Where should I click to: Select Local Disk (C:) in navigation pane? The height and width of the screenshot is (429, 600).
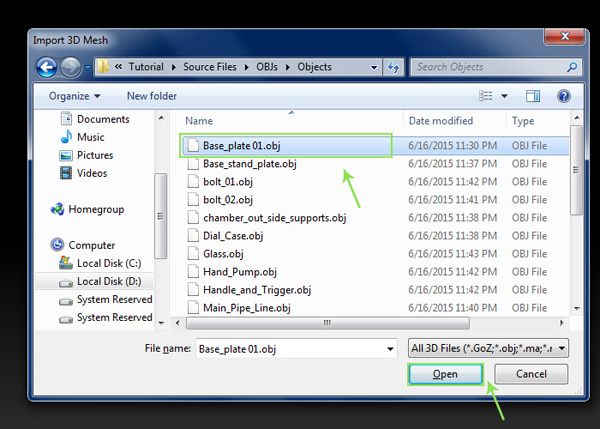[106, 263]
